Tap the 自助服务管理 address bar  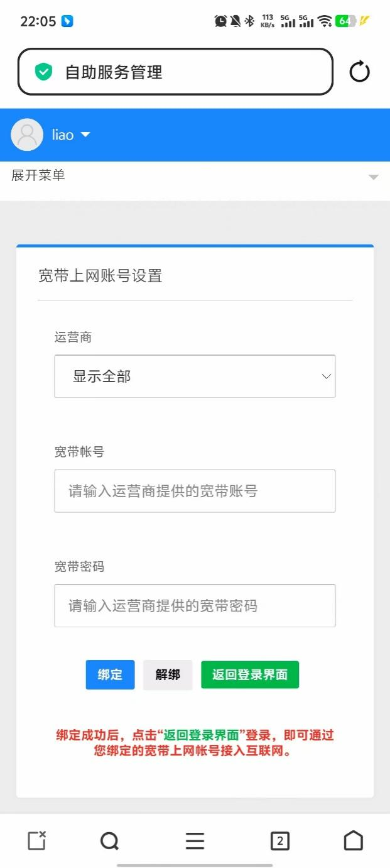pyautogui.click(x=176, y=72)
